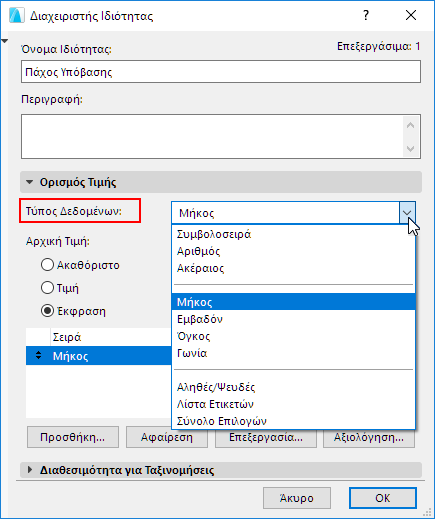Screen dimensions: 435x519
Task: Choose Όγκος data type
Action: pos(293,336)
